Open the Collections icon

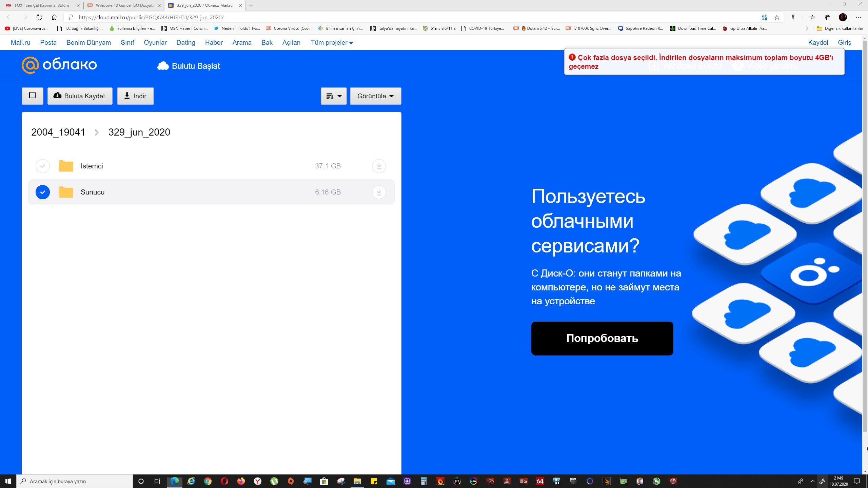tap(828, 17)
